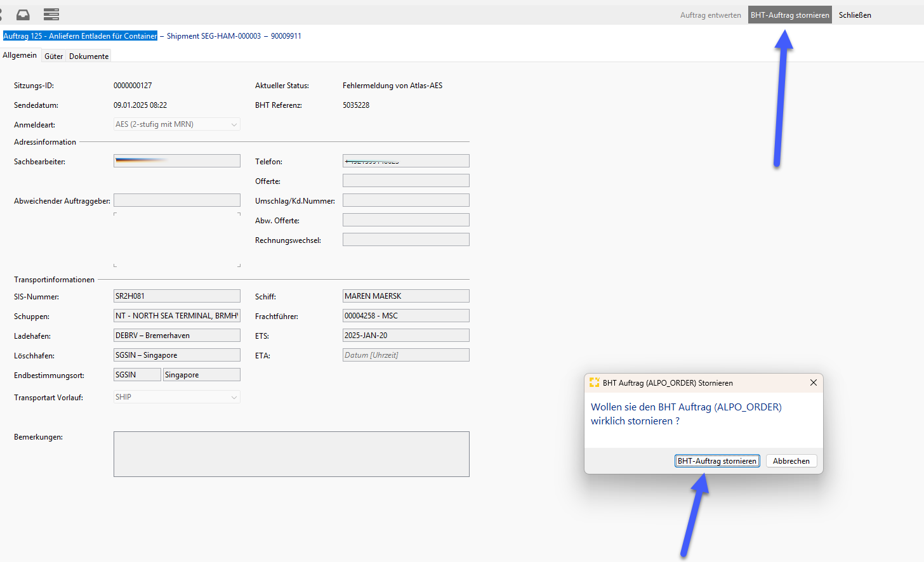Screen dimensions: 924x562
Task: Click the inbox tray icon in toolbar
Action: point(23,14)
